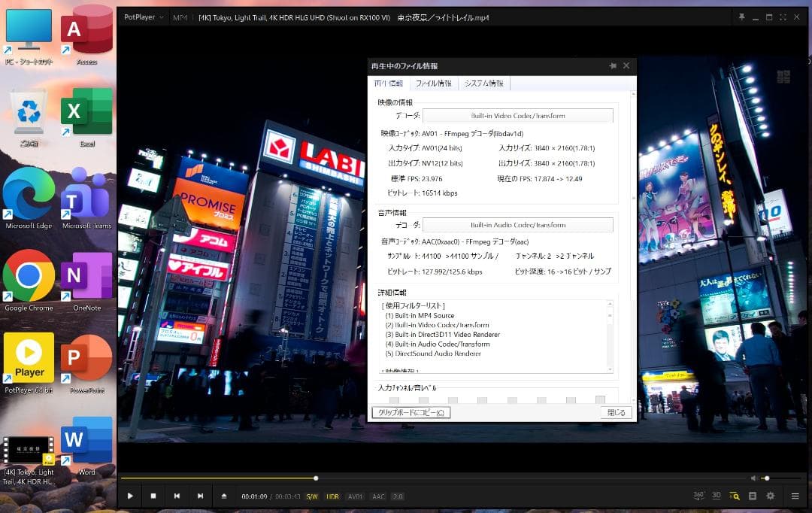The width and height of the screenshot is (812, 513).
Task: Enable 360 degree video mode
Action: [698, 496]
